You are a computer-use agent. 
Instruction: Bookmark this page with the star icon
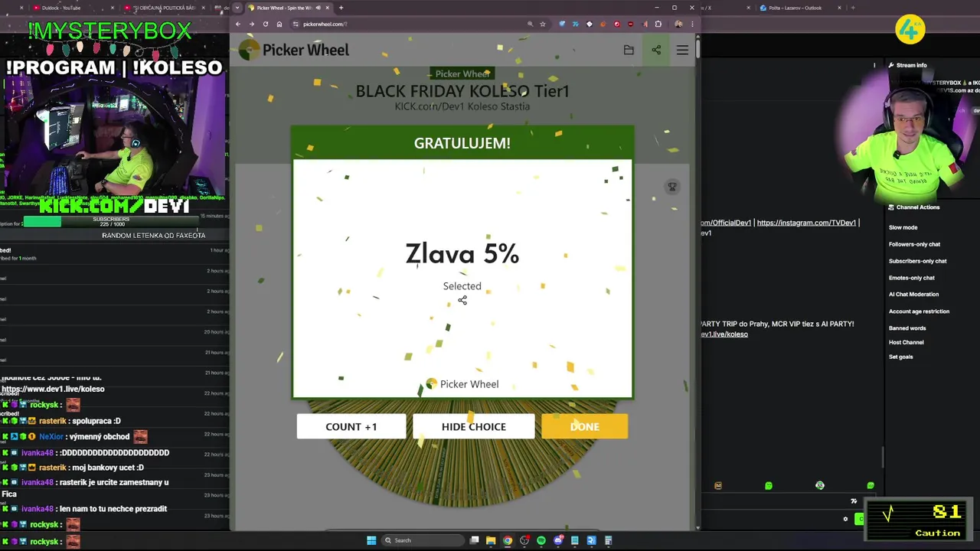click(x=543, y=24)
